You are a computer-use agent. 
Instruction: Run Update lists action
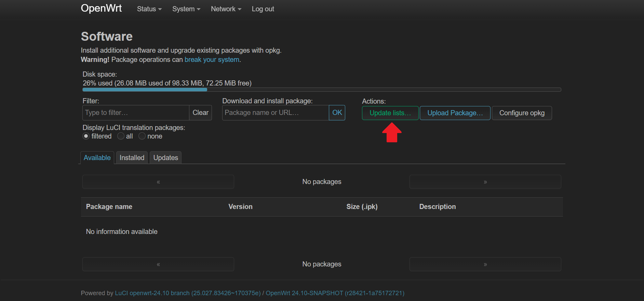(390, 113)
